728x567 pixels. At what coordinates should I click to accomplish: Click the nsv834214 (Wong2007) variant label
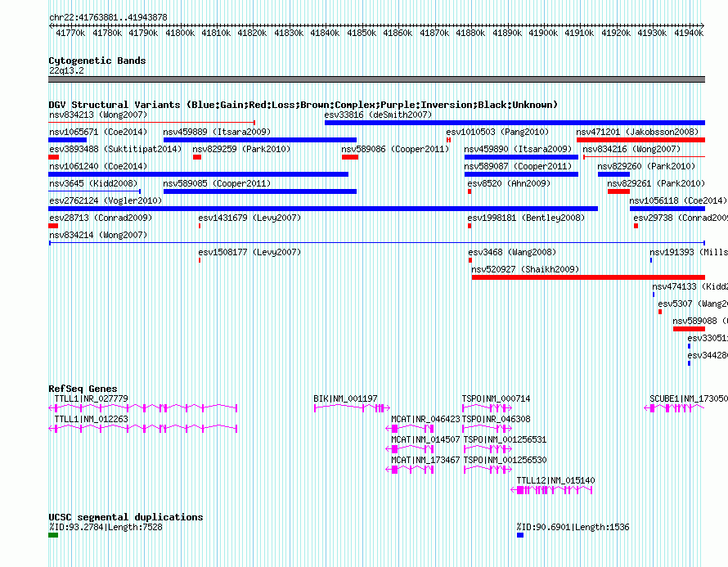tap(98, 235)
